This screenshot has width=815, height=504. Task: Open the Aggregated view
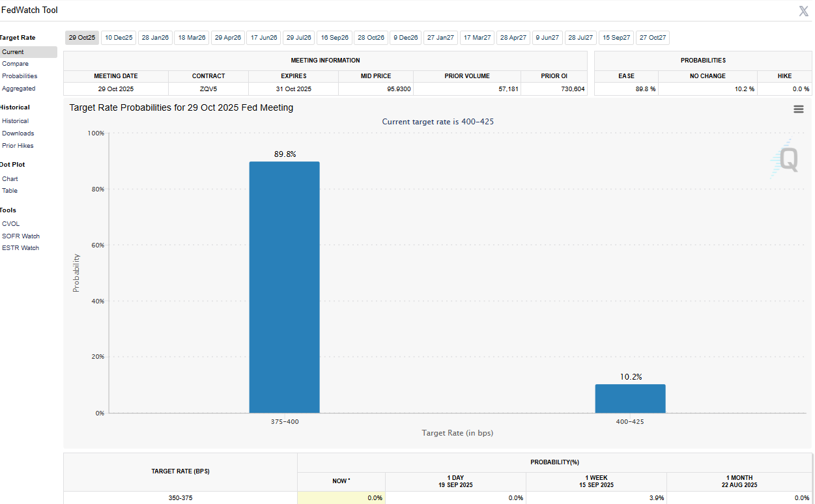click(x=19, y=89)
